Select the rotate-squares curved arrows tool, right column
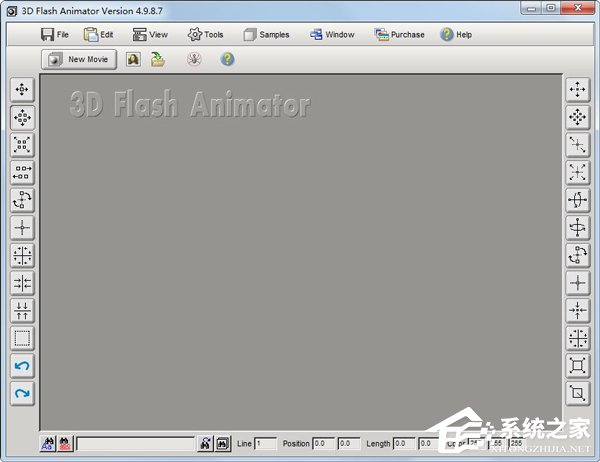The height and width of the screenshot is (462, 600). point(577,255)
